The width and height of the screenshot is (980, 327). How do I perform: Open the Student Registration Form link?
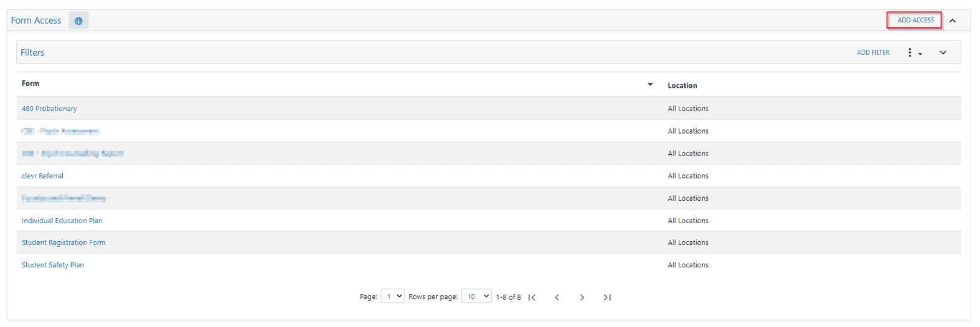(64, 243)
